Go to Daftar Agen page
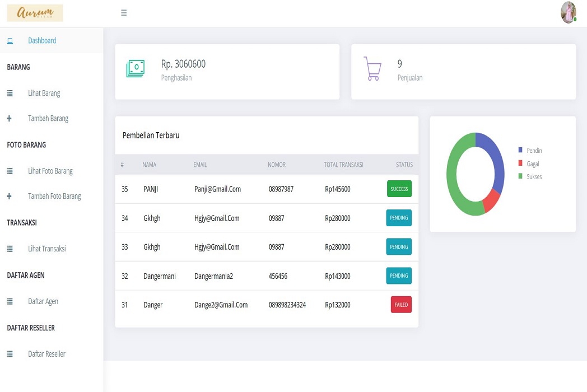 (x=43, y=302)
